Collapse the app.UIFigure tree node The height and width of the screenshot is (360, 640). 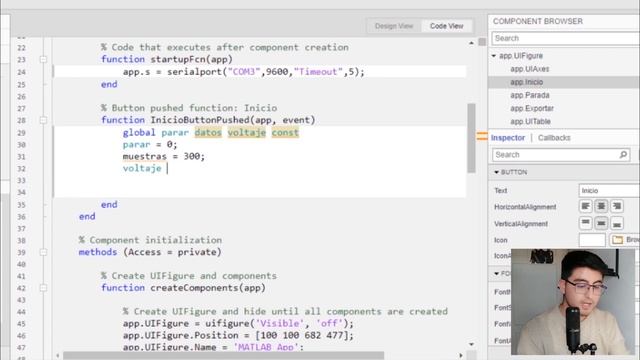[x=494, y=56]
